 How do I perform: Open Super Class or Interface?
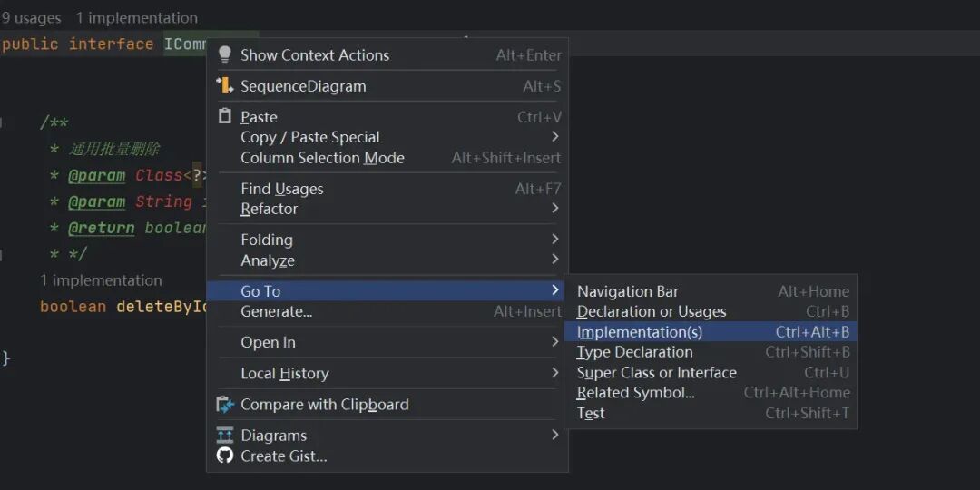click(656, 373)
